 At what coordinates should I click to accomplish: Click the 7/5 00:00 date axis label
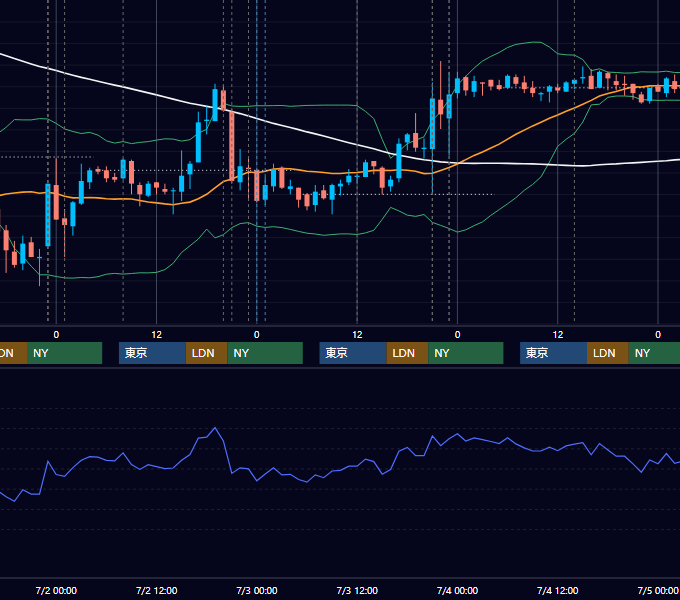[657, 590]
